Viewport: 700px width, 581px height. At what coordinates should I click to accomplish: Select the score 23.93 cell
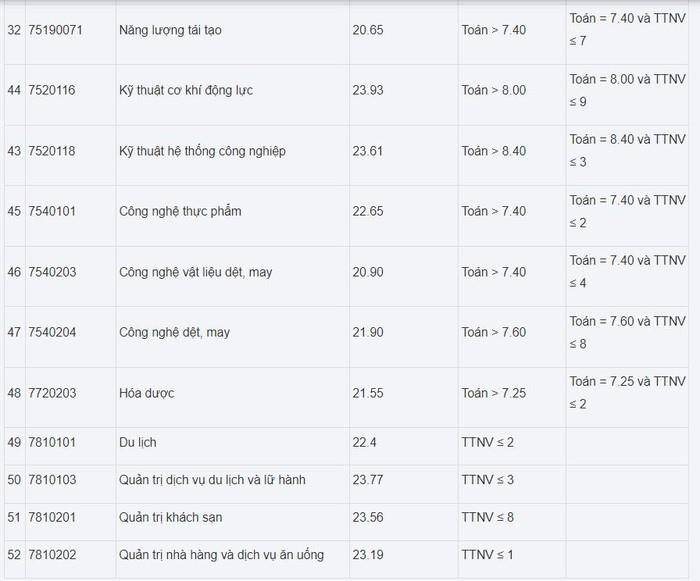click(369, 90)
